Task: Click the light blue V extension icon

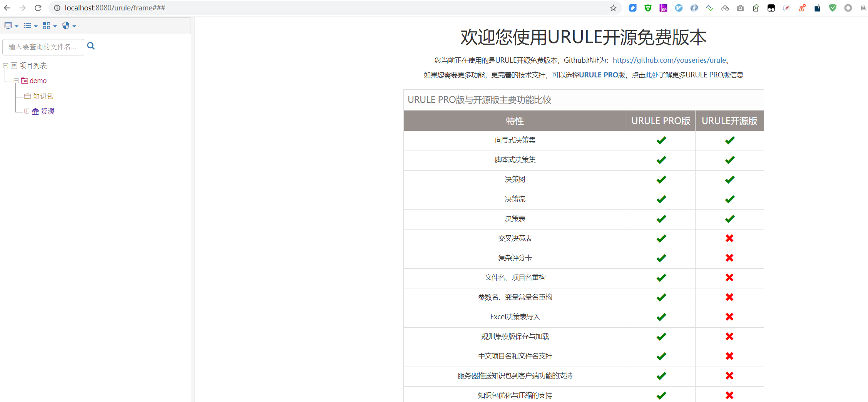Action: (679, 8)
